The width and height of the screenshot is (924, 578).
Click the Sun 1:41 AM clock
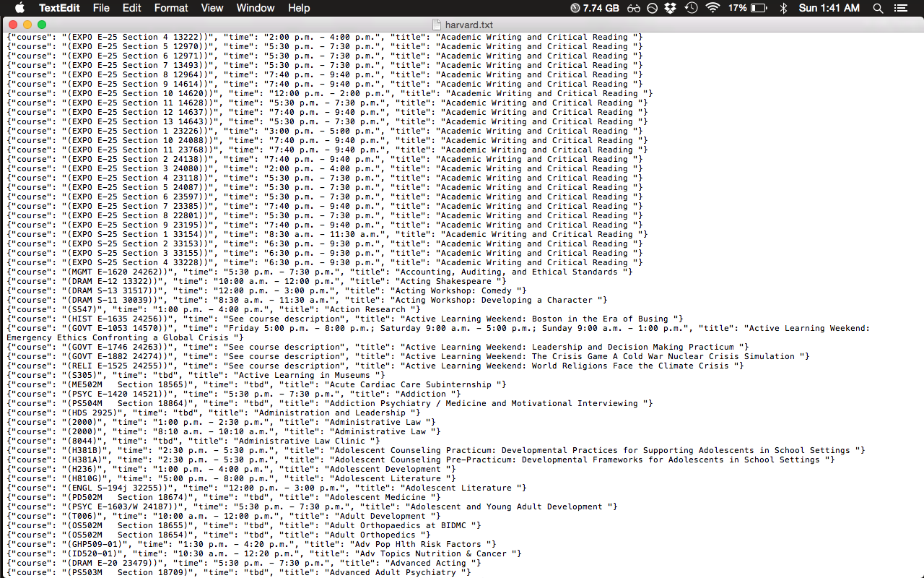[x=829, y=8]
